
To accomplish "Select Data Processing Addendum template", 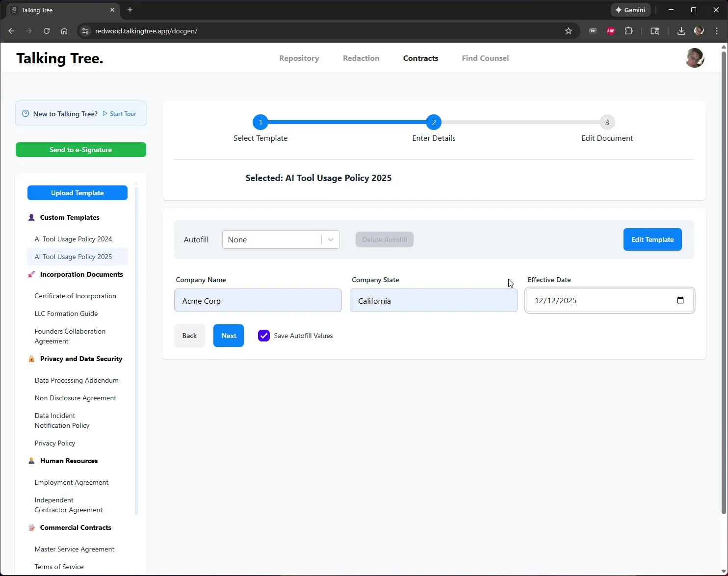I will [77, 380].
